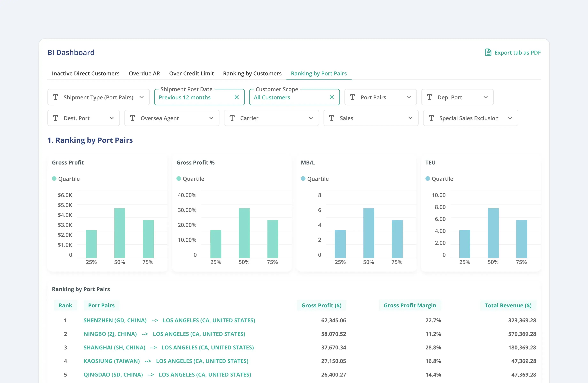Click the filter icon on Port Pairs
Screen dimensions: 588x383
pos(353,97)
